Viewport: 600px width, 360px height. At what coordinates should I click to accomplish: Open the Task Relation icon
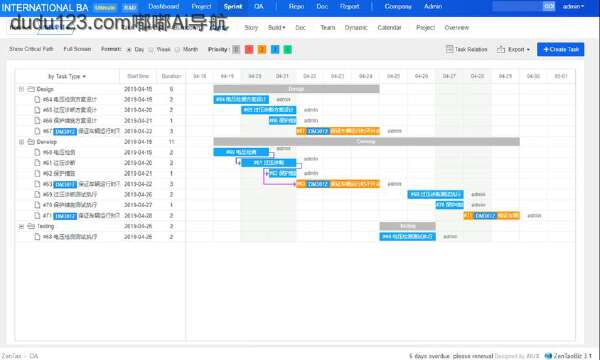[450, 49]
